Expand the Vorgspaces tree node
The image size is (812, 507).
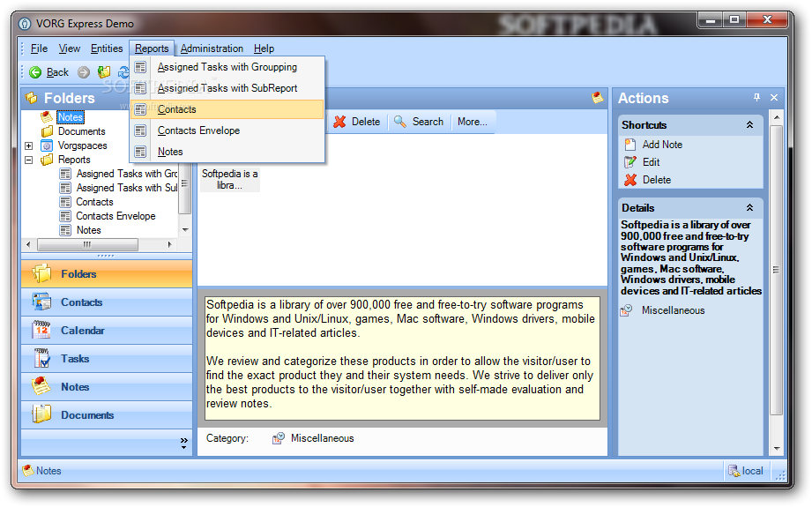pos(29,146)
